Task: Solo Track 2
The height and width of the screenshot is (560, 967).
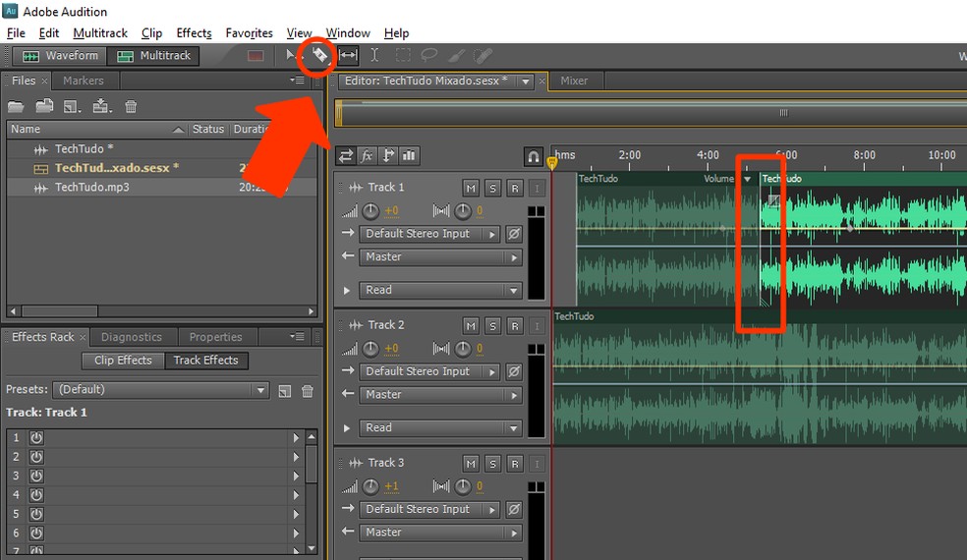Action: tap(492, 325)
